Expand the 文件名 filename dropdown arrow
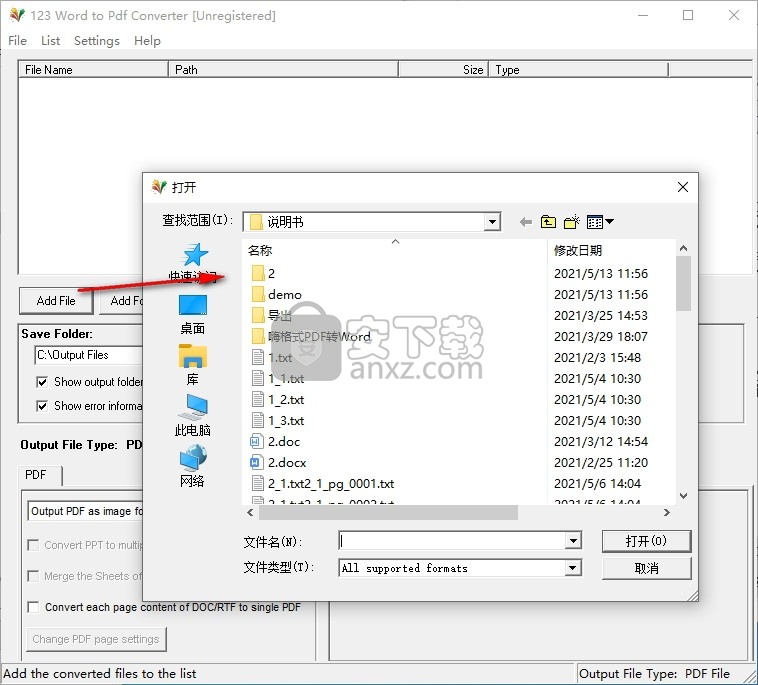The width and height of the screenshot is (758, 685). (573, 540)
